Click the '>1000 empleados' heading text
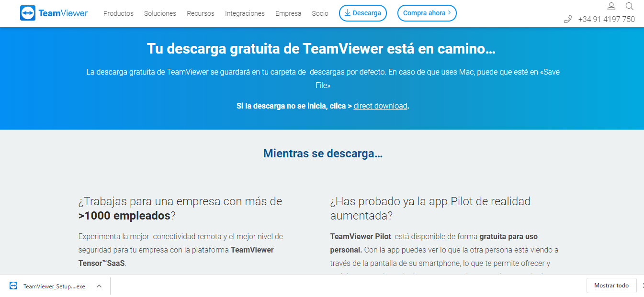The height and width of the screenshot is (297, 644). pyautogui.click(x=124, y=216)
